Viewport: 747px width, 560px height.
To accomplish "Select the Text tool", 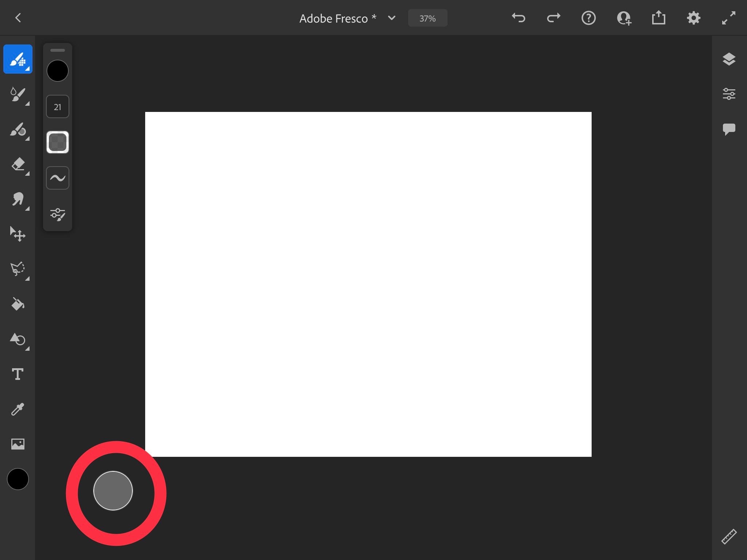I will pos(18,374).
